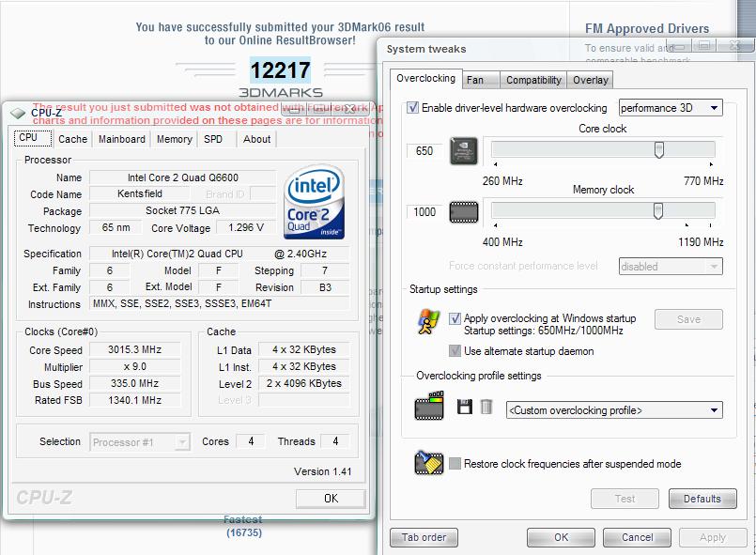756x555 pixels.
Task: Click the Tab order button
Action: point(424,537)
